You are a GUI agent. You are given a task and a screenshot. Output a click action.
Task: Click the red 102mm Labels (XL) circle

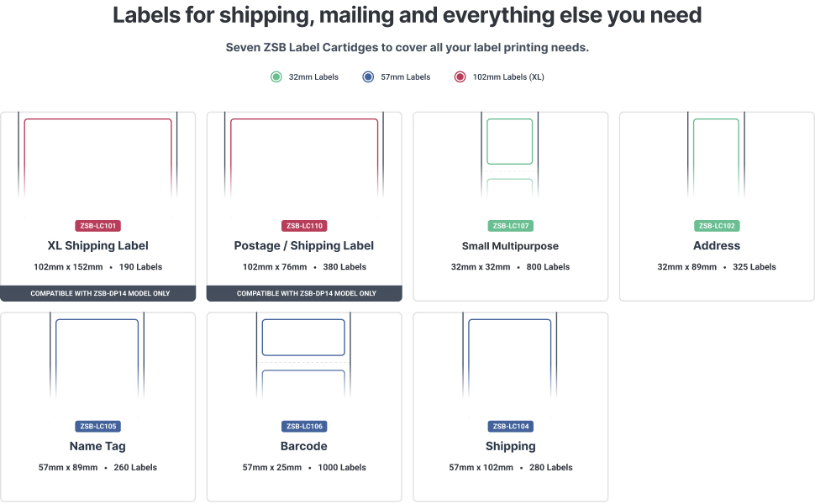click(460, 77)
